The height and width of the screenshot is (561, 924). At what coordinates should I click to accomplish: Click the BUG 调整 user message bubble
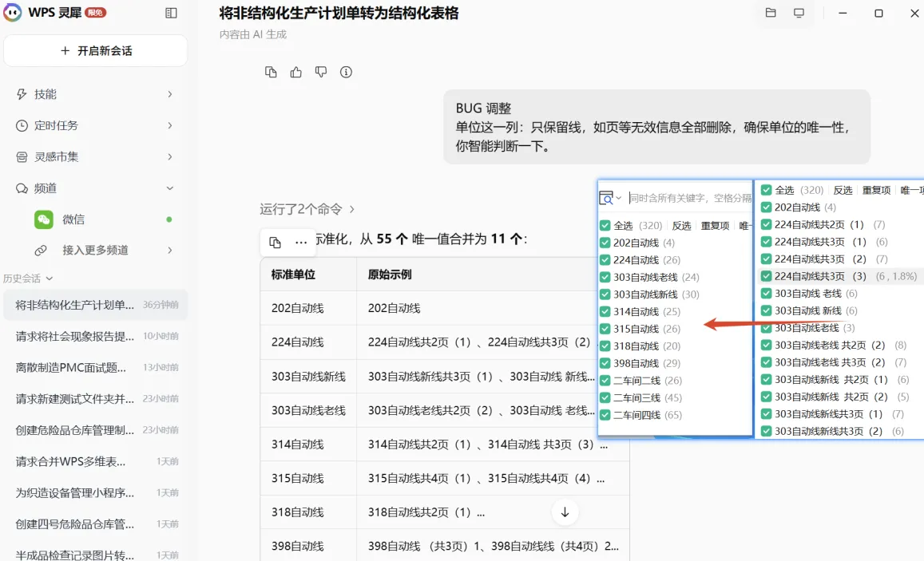[x=656, y=127]
